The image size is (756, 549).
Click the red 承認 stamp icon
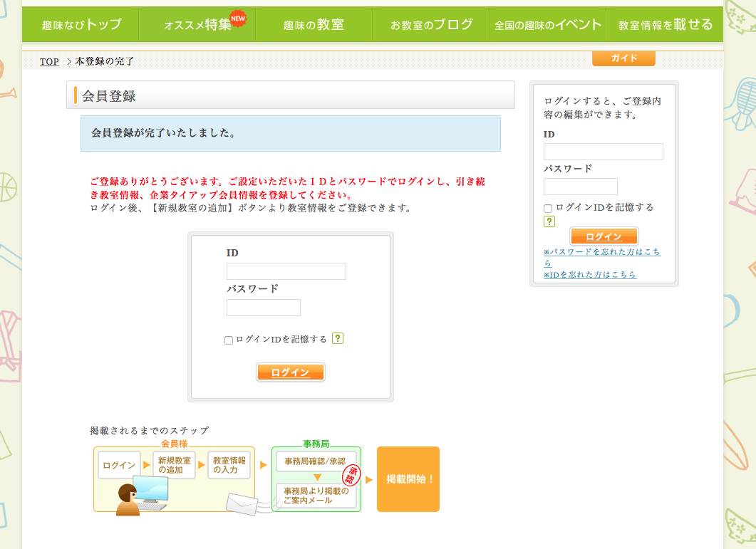[x=351, y=475]
